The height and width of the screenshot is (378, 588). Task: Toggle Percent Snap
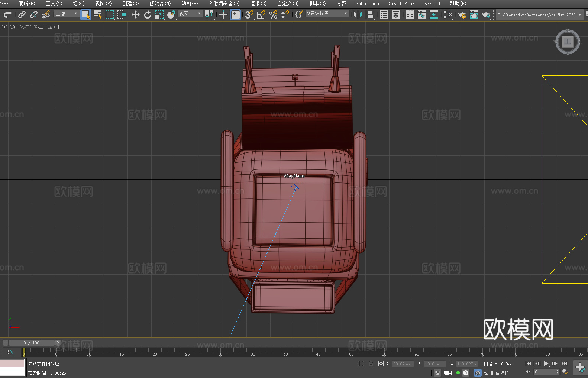[273, 14]
